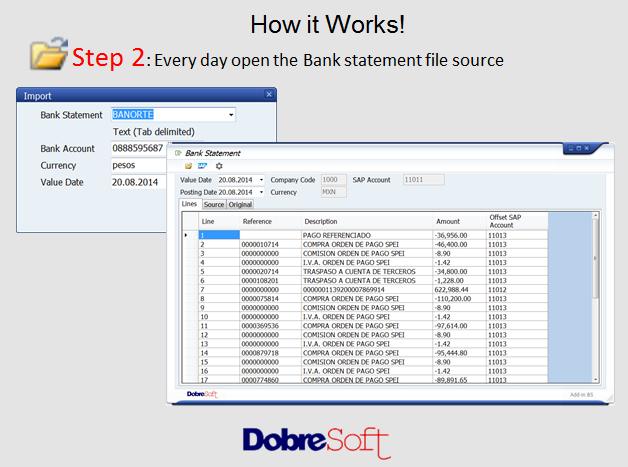This screenshot has width=628, height=467.
Task: Click the Amount column header
Action: click(459, 221)
